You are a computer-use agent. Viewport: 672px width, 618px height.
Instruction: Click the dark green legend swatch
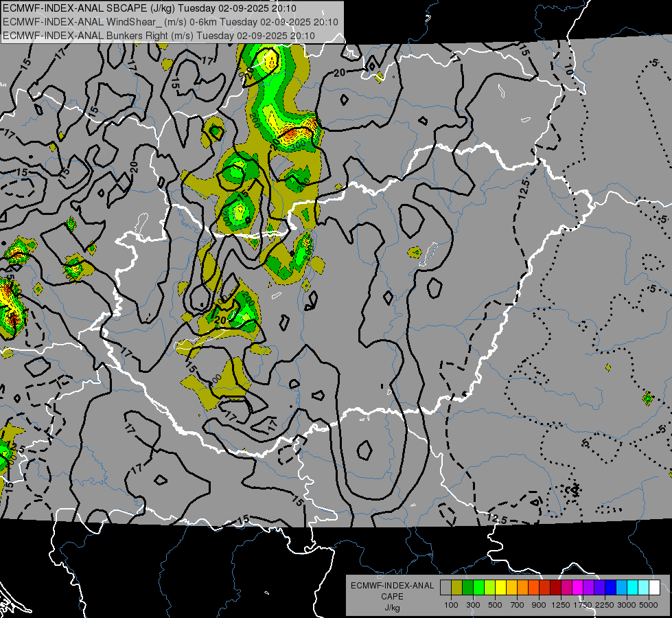tap(467, 587)
